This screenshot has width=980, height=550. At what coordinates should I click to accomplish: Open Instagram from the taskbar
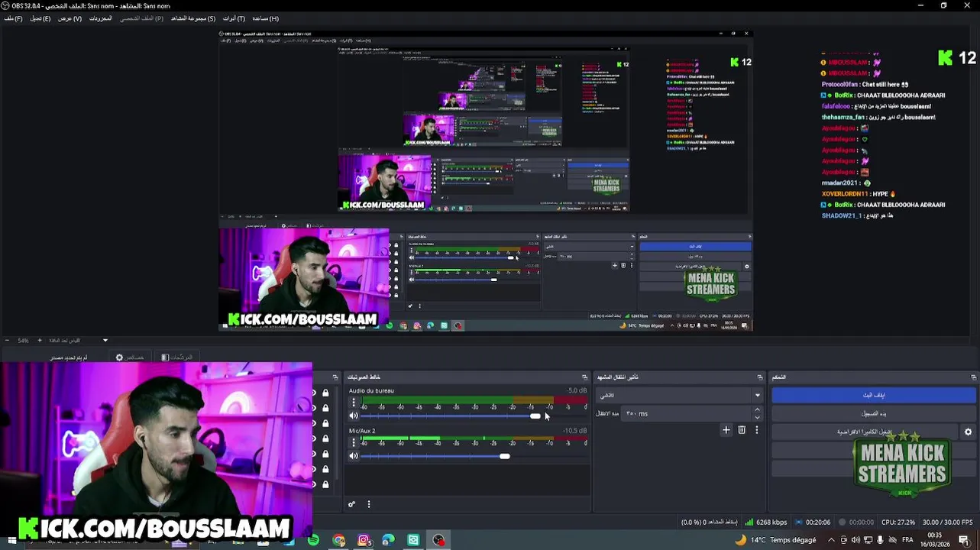pyautogui.click(x=364, y=541)
